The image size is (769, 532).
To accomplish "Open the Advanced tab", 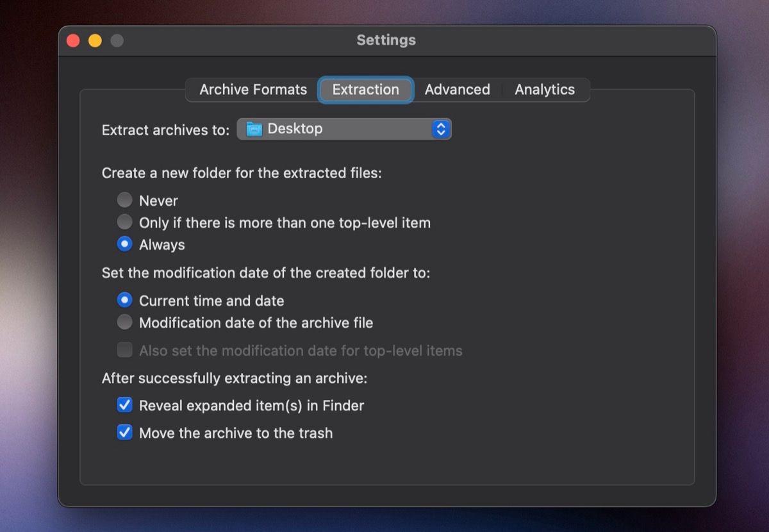I will [x=457, y=90].
